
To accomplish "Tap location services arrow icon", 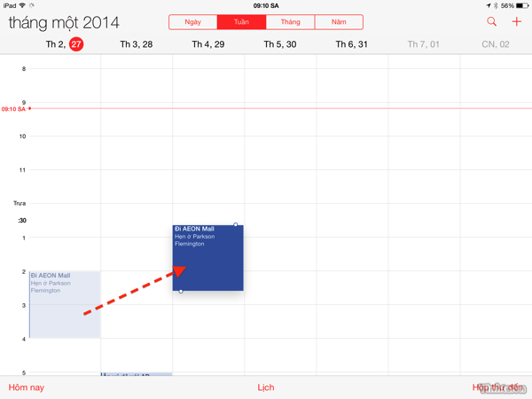I will coord(489,5).
